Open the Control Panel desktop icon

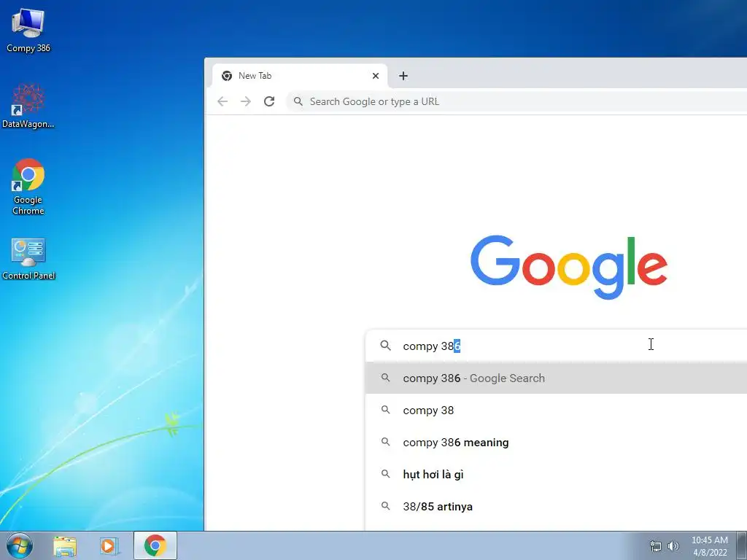click(28, 259)
